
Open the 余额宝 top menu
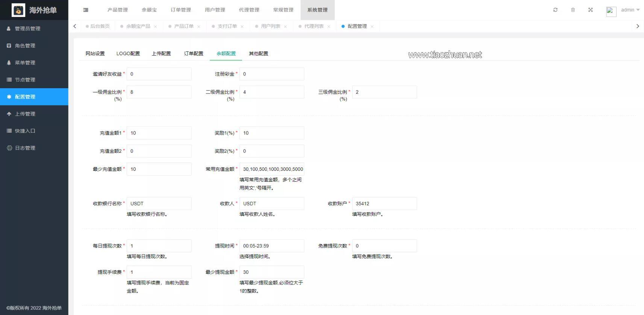(149, 10)
